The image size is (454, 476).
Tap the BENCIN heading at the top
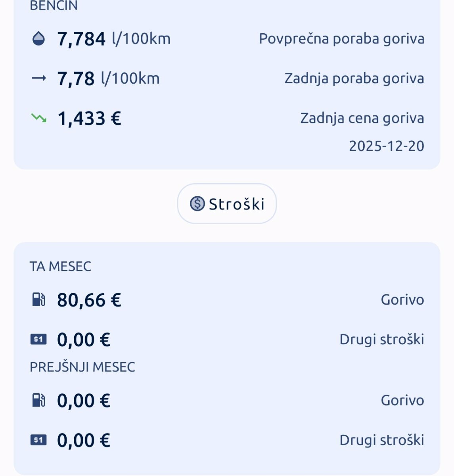(54, 6)
